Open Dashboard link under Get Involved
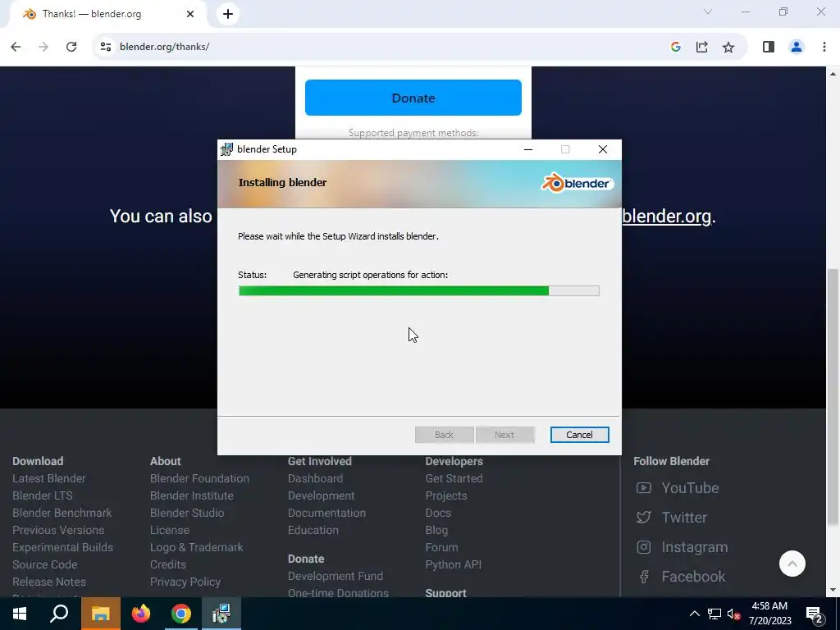Screen dimensions: 840x630 (x=315, y=478)
